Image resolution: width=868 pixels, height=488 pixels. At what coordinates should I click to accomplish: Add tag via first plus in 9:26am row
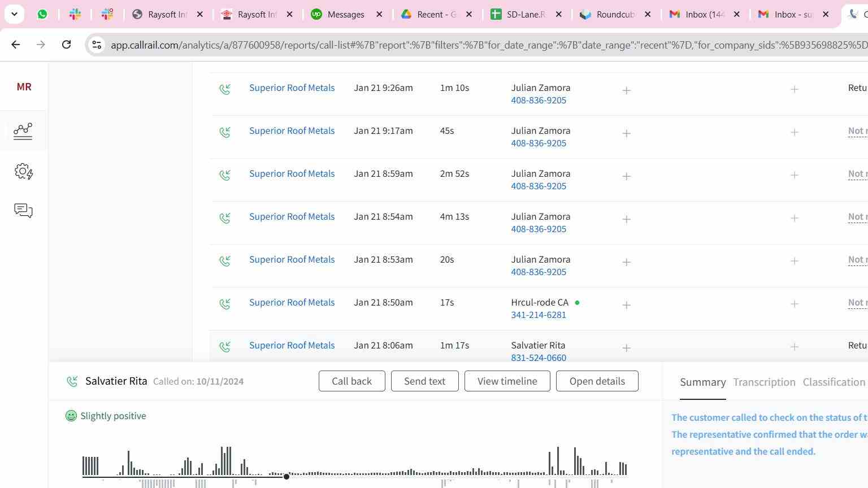[626, 90]
